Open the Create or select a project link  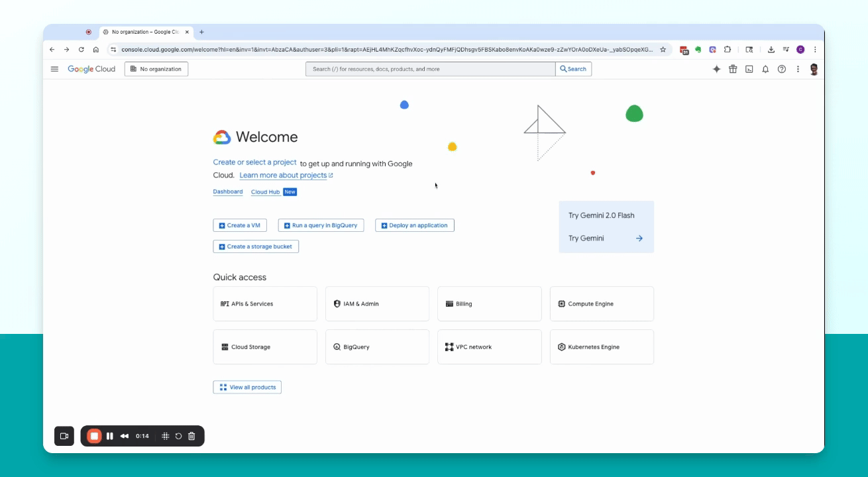pyautogui.click(x=254, y=162)
